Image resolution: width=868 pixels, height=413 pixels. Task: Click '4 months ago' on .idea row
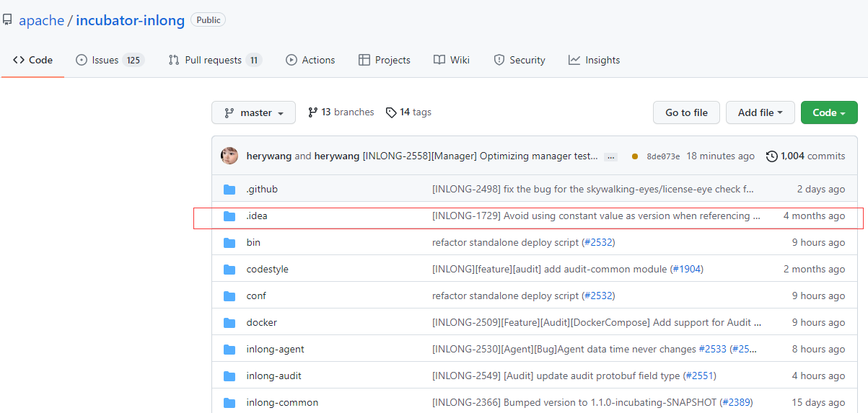814,216
